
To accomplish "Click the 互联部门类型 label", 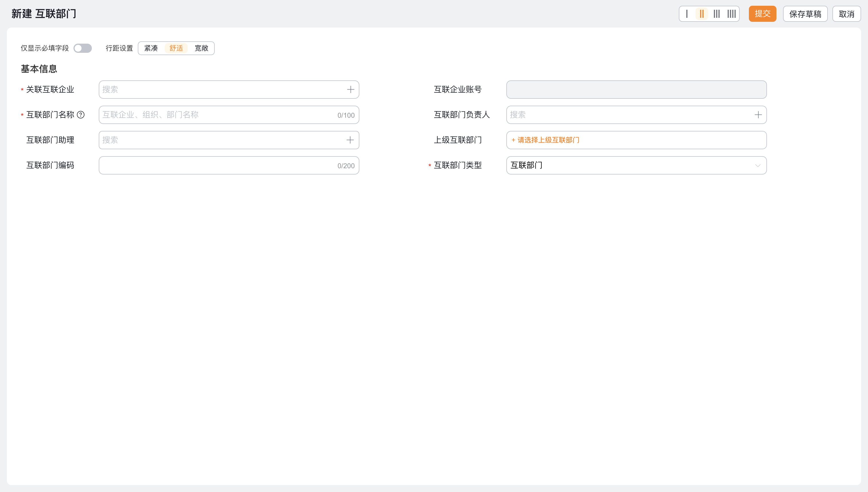I will coord(458,165).
